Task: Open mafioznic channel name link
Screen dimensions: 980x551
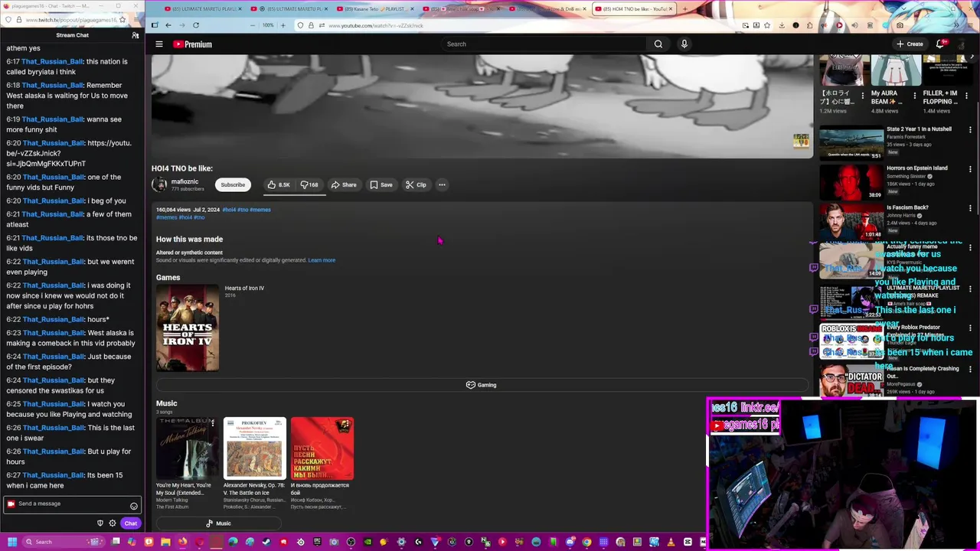Action: [x=185, y=181]
